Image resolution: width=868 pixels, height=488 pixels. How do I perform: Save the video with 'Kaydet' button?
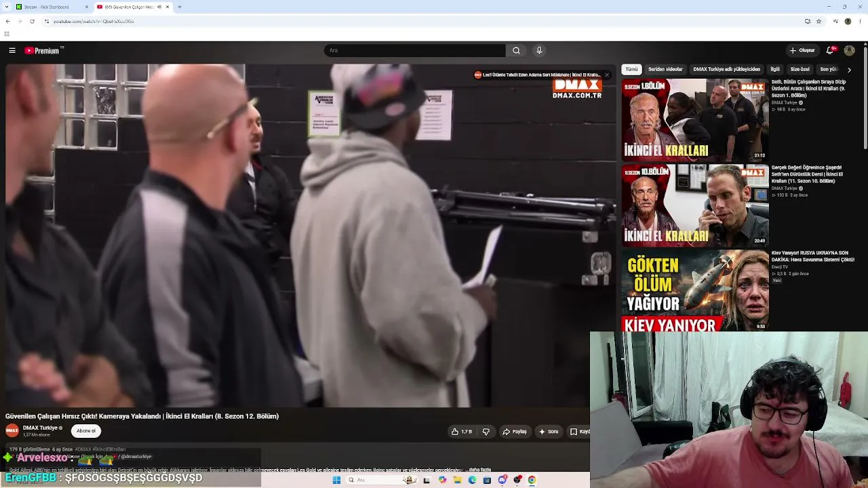coord(578,432)
